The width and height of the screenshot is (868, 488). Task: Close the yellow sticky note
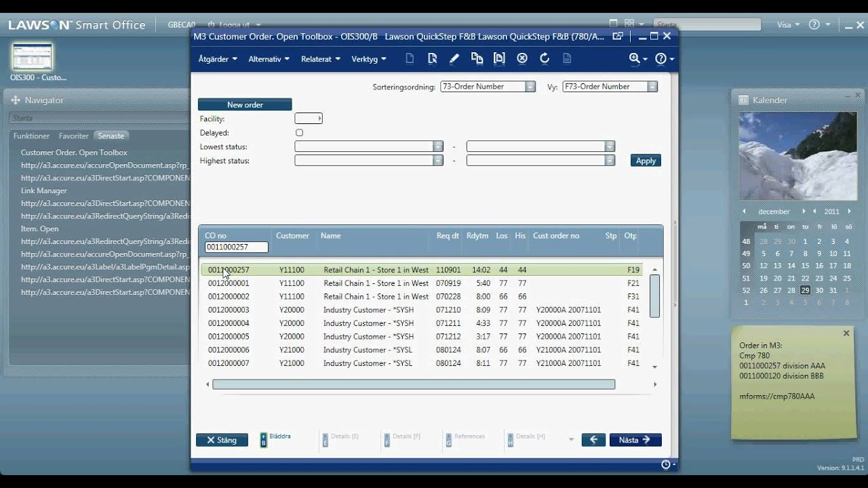pyautogui.click(x=846, y=333)
